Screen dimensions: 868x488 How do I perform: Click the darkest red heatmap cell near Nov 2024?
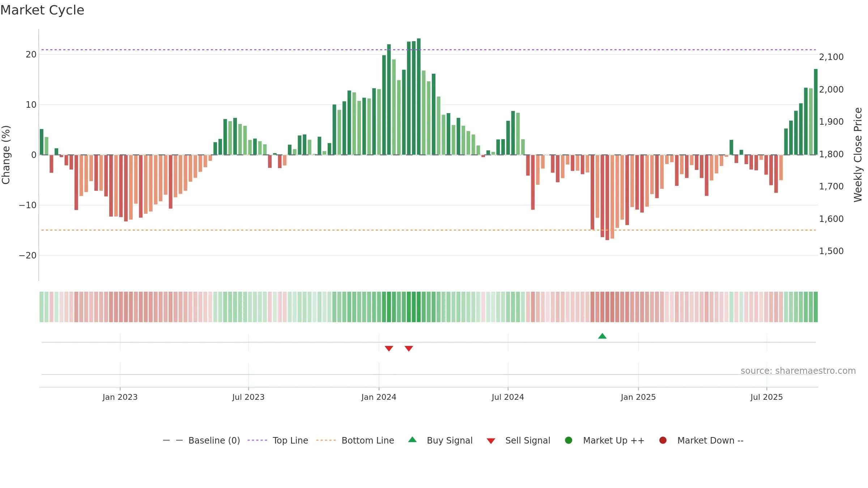[x=607, y=307]
